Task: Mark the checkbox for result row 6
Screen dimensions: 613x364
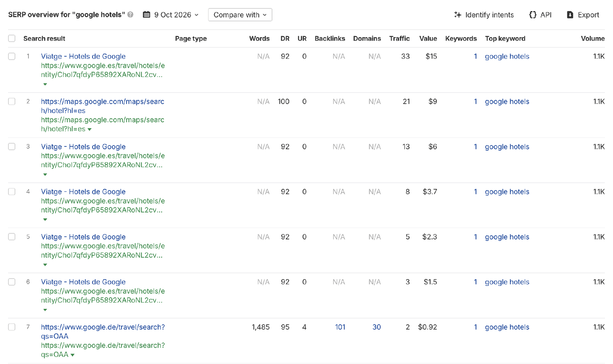Action: (12, 282)
